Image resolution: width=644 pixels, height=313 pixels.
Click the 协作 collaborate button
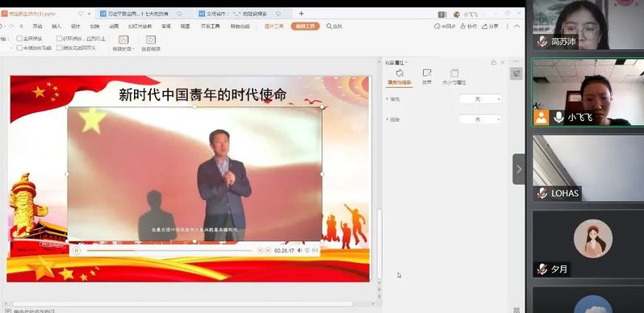point(469,27)
